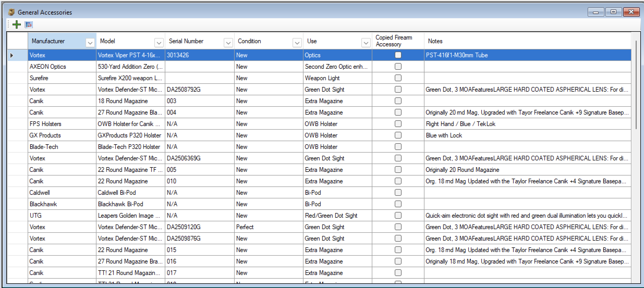This screenshot has height=288, width=644.
Task: Open the Manufacturer column filter dropdown
Action: pos(90,43)
